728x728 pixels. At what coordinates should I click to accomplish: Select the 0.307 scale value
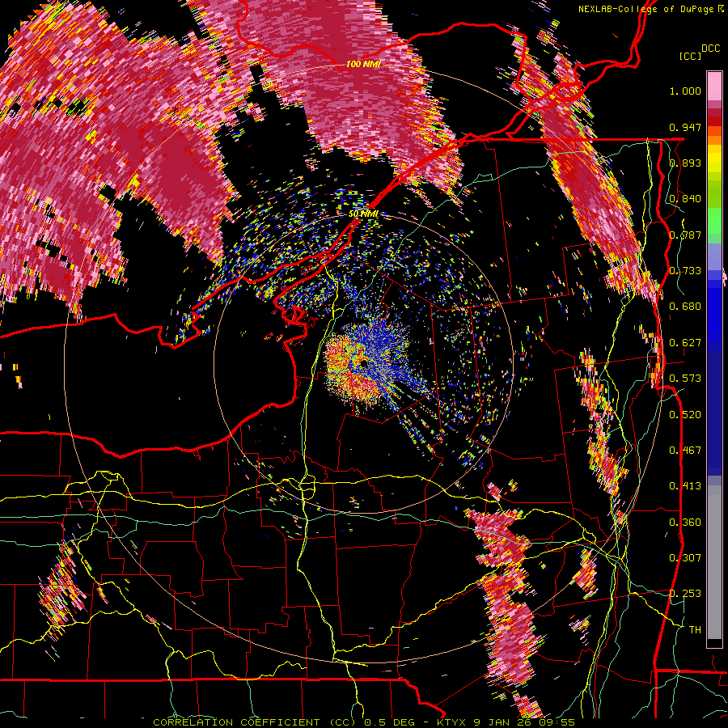click(x=685, y=558)
